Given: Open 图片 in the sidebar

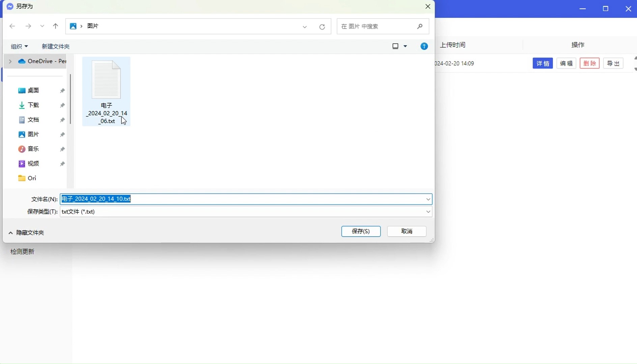Looking at the screenshot, I should click(33, 134).
